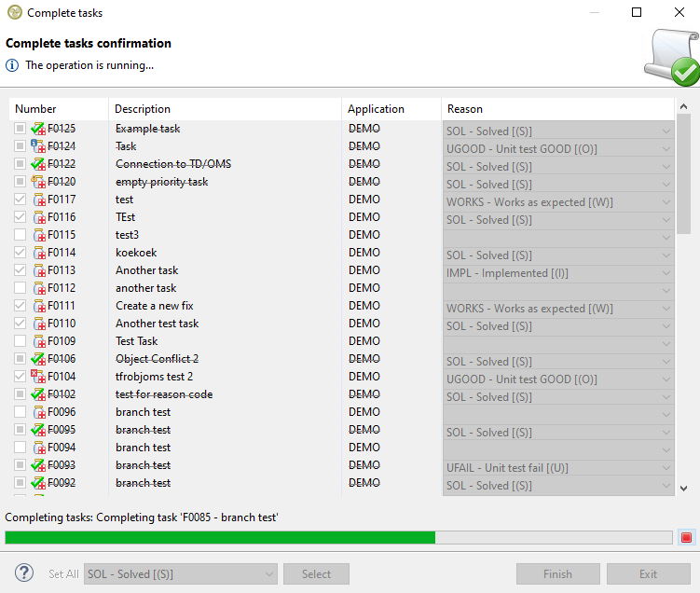700x593 pixels.
Task: Toggle the checkbox for task F0117
Action: tap(20, 200)
